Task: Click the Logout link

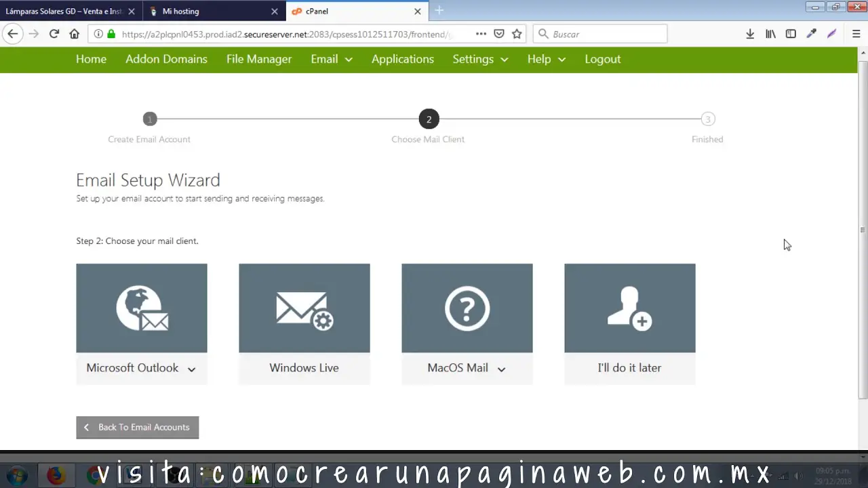Action: (603, 59)
